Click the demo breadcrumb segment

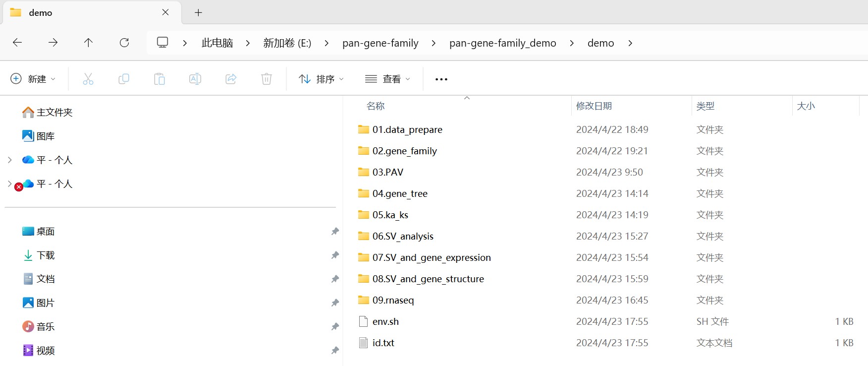click(x=600, y=43)
